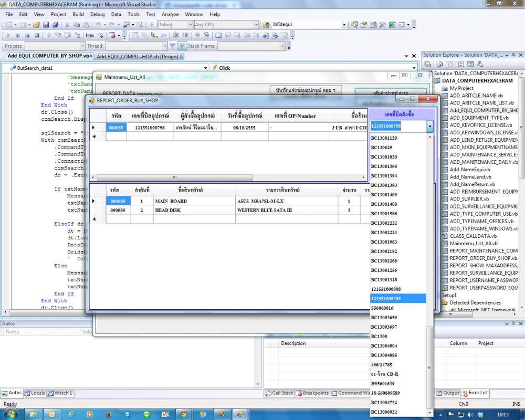Image resolution: width=525 pixels, height=420 pixels.
Task: Click the Start Debugging play icon
Action: [x=151, y=25]
